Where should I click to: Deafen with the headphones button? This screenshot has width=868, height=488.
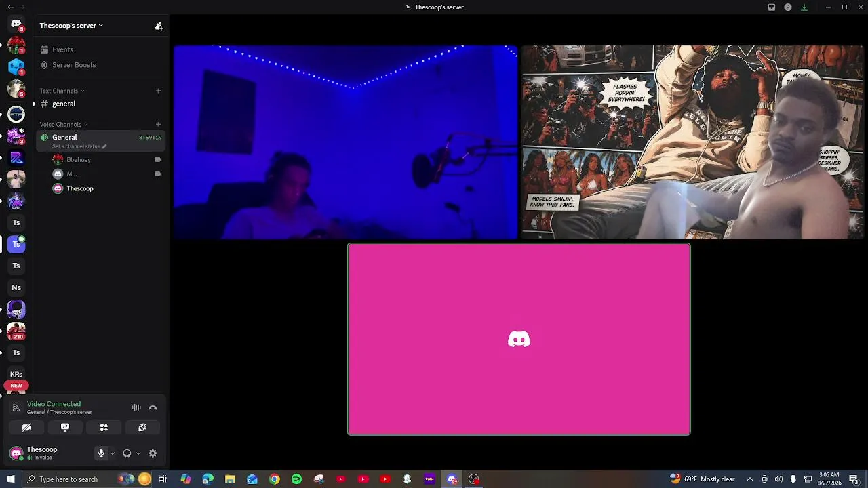[127, 453]
